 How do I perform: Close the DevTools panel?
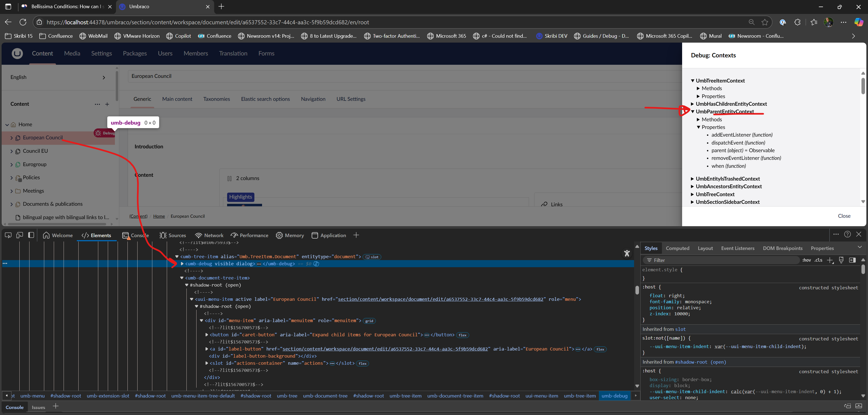858,234
